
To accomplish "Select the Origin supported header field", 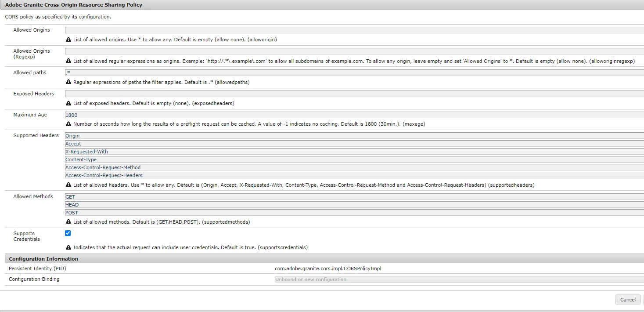I will [354, 136].
